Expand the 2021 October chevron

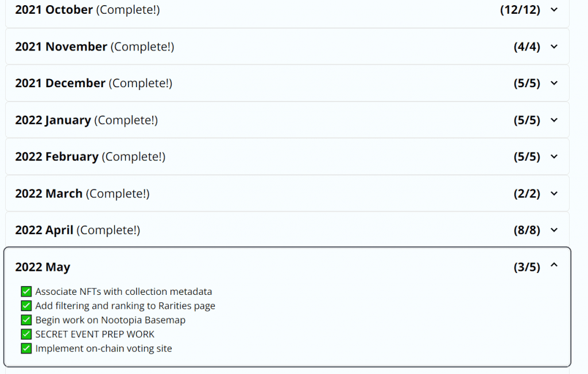coord(554,10)
